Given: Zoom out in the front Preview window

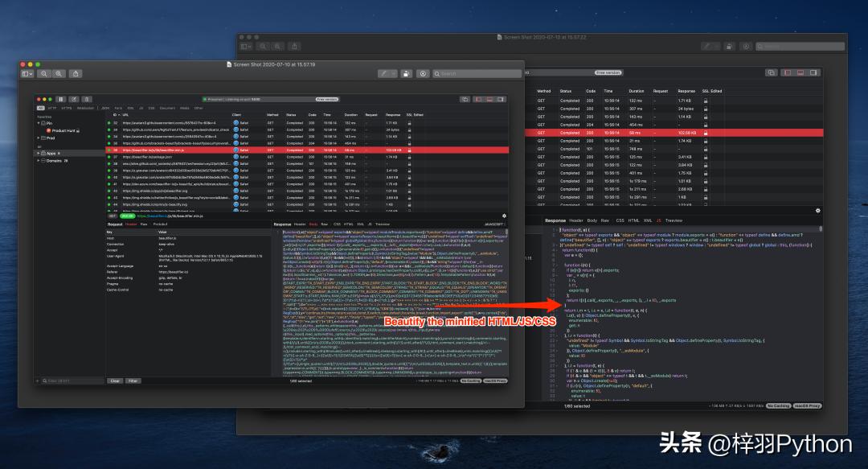Looking at the screenshot, I should tap(43, 74).
